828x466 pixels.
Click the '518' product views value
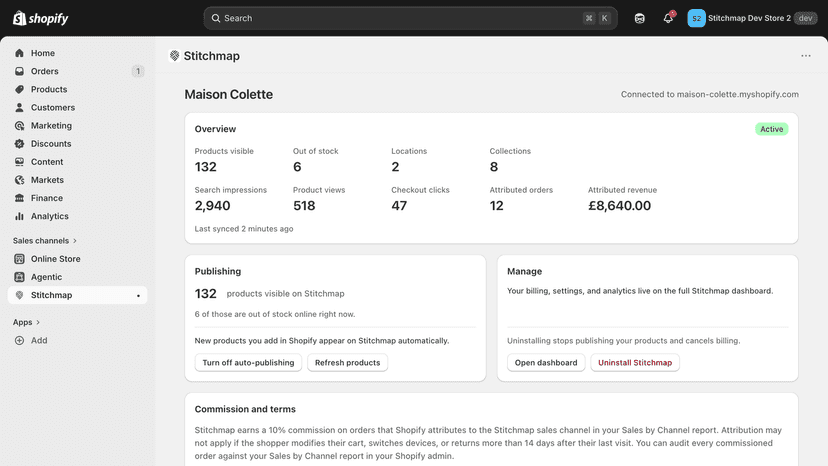[304, 206]
